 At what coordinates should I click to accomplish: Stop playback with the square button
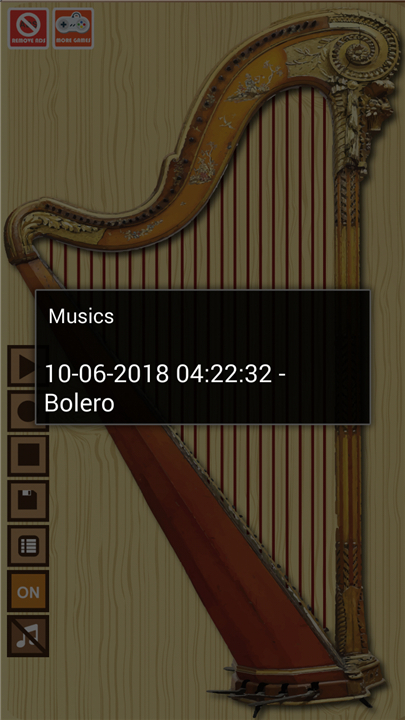[x=28, y=456]
